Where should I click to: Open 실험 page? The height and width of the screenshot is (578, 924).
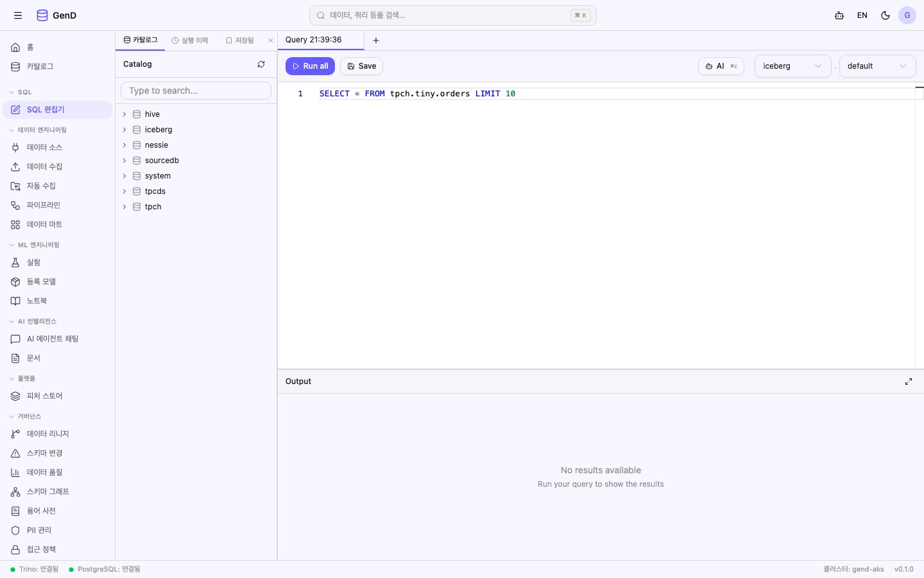tap(58, 263)
